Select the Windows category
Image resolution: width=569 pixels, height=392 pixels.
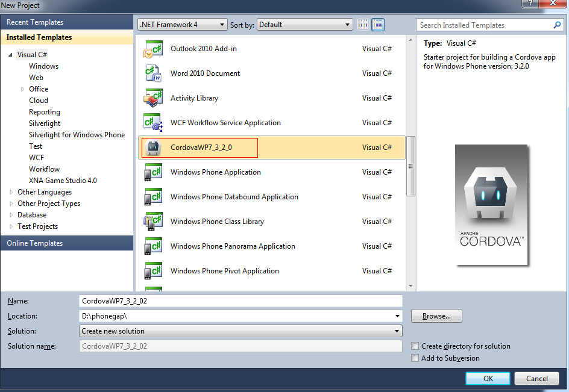(43, 66)
